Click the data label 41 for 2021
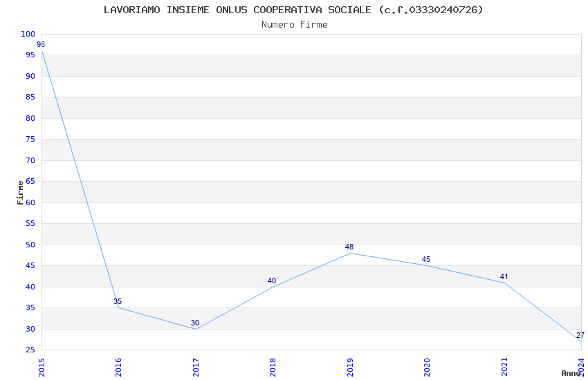 pos(504,276)
